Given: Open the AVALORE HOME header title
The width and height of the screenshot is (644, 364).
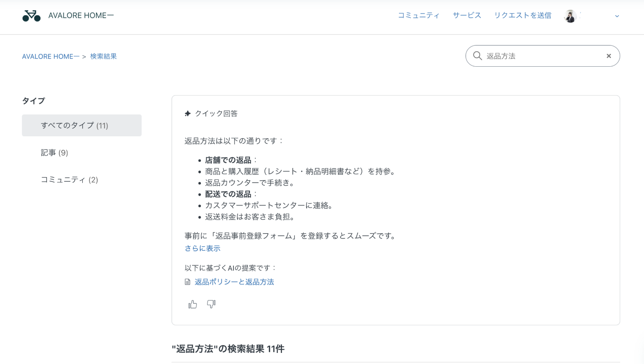Looking at the screenshot, I should click(81, 16).
